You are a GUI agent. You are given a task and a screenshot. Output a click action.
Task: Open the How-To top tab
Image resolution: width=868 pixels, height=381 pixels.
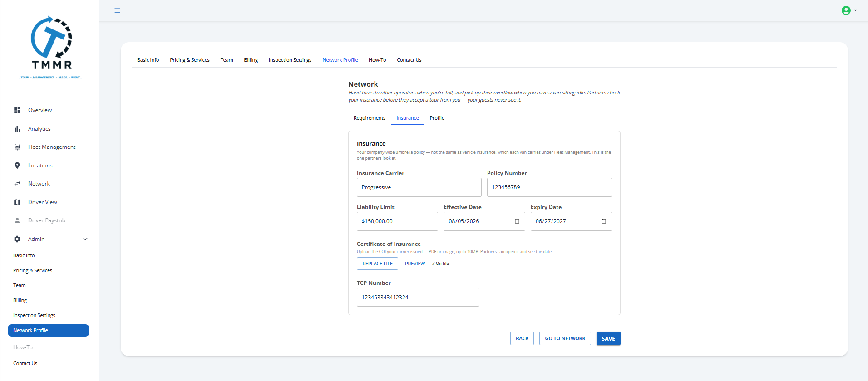coord(377,60)
